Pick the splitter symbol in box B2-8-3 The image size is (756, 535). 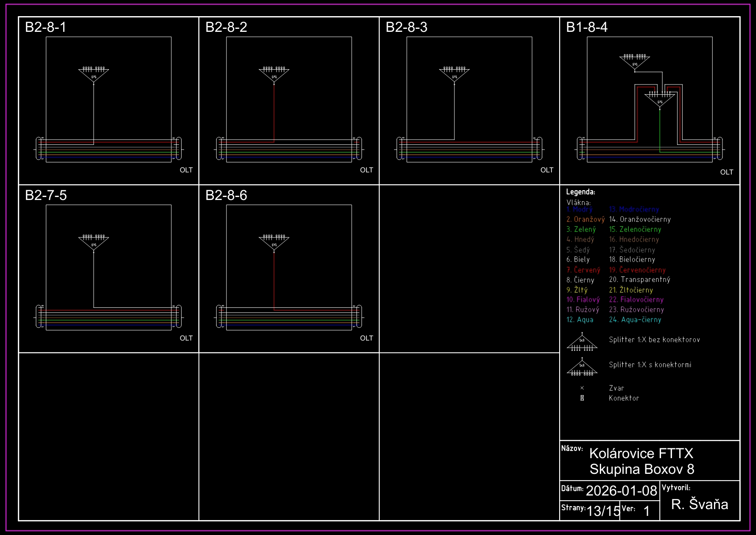[x=454, y=74]
